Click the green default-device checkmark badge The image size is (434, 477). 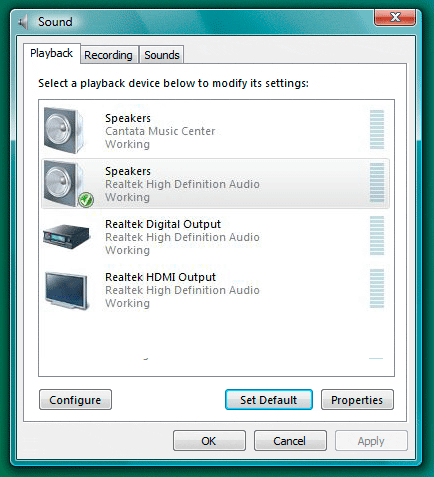86,200
